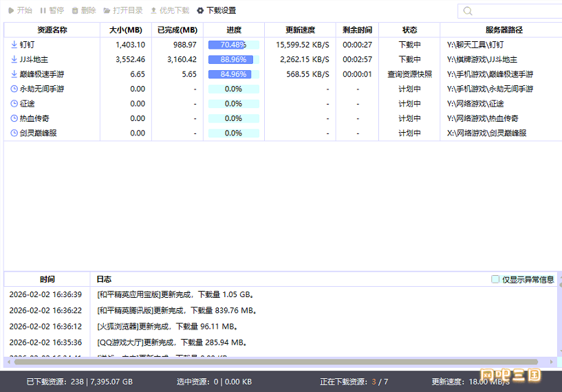Screen dimensions: 562x392
Task: Click the 删除 (delete) toolbar button
Action: click(x=84, y=10)
